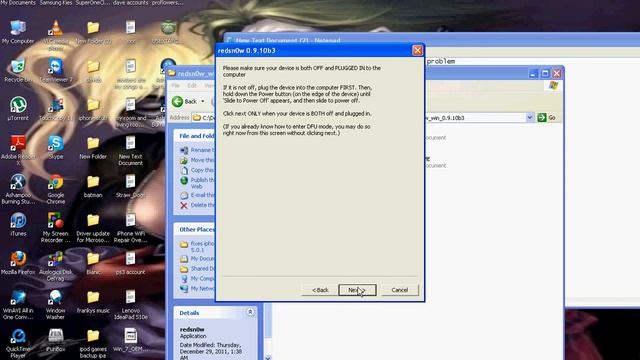Close the redsn0w 0.9.10b3 dialog
Viewport: 640px width, 360px height.
417,50
